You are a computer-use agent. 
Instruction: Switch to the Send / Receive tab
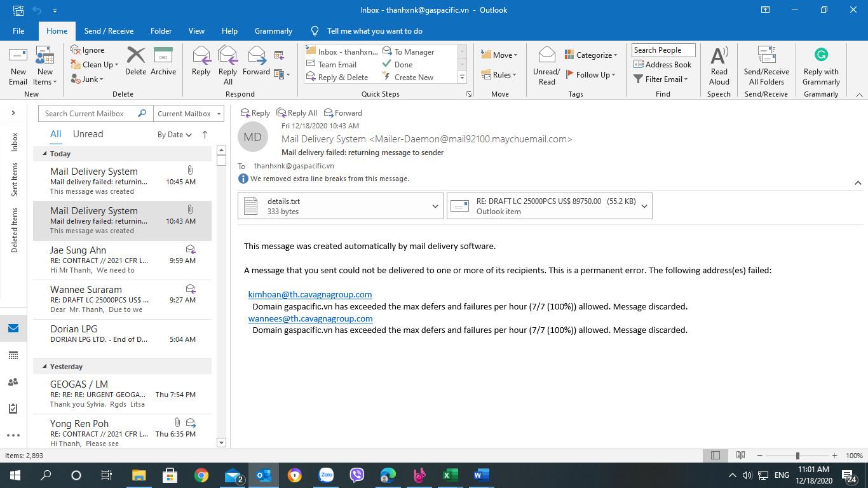[x=109, y=31]
